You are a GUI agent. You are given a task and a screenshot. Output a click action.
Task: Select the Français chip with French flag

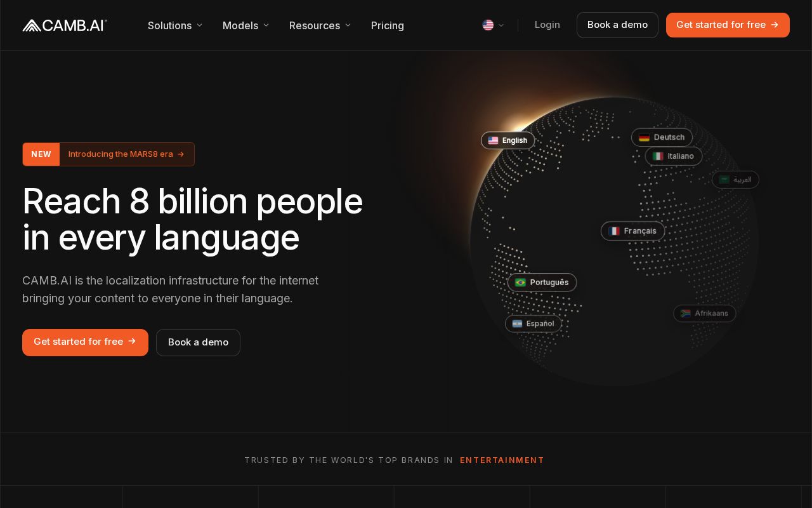[633, 231]
